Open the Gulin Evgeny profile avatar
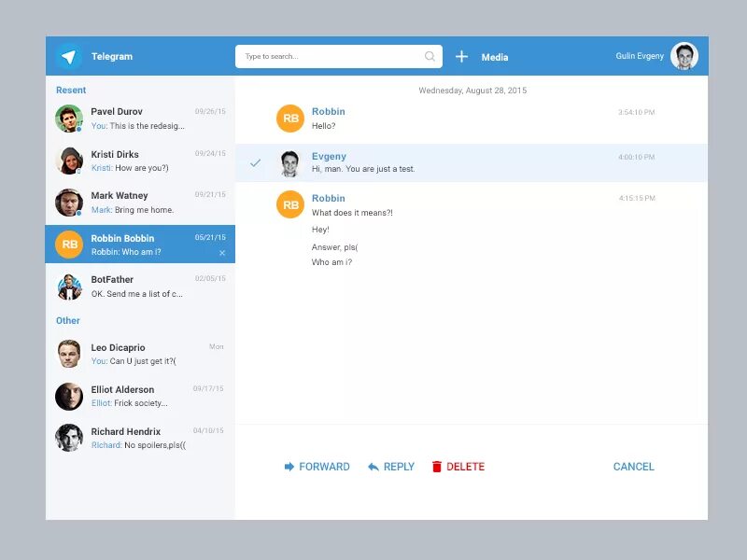 pyautogui.click(x=684, y=56)
